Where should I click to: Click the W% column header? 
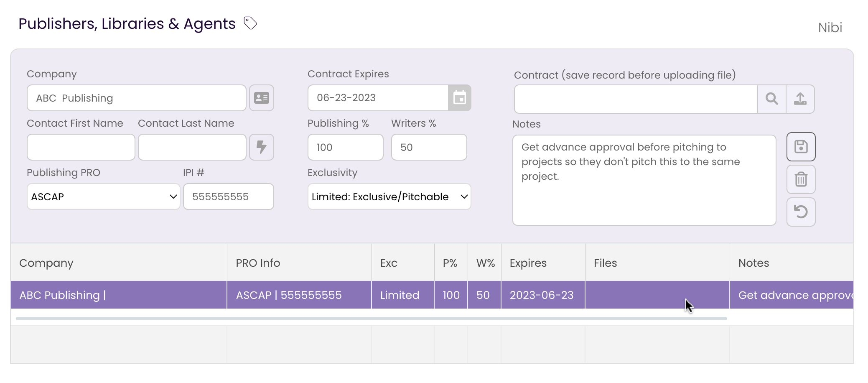pos(484,263)
